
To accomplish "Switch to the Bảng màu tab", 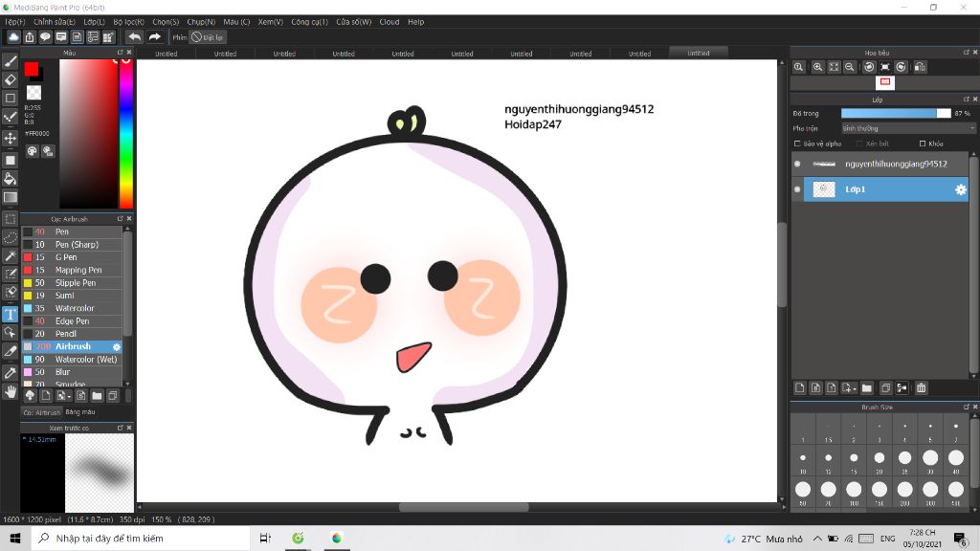I will click(80, 412).
